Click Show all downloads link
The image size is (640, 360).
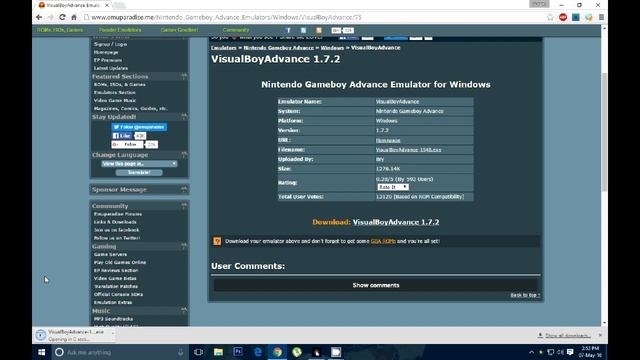(567, 335)
